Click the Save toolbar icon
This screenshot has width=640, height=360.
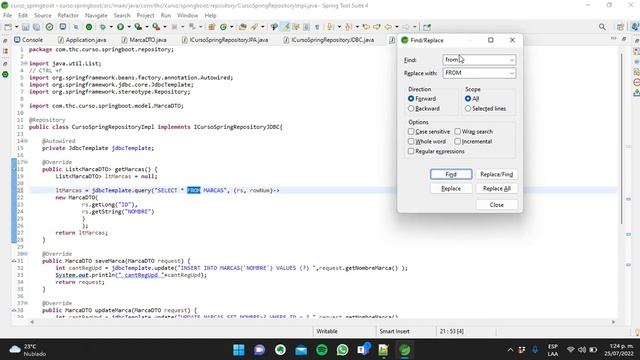(26, 27)
